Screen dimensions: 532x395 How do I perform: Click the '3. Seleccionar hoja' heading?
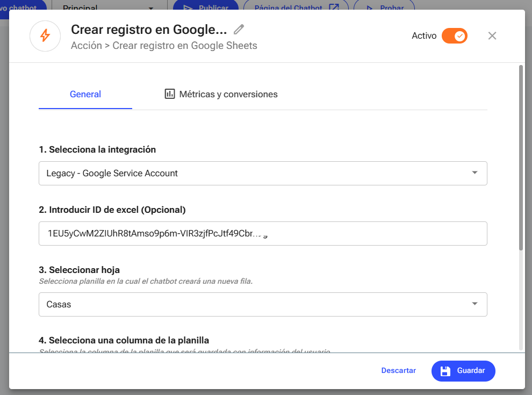[x=80, y=270]
